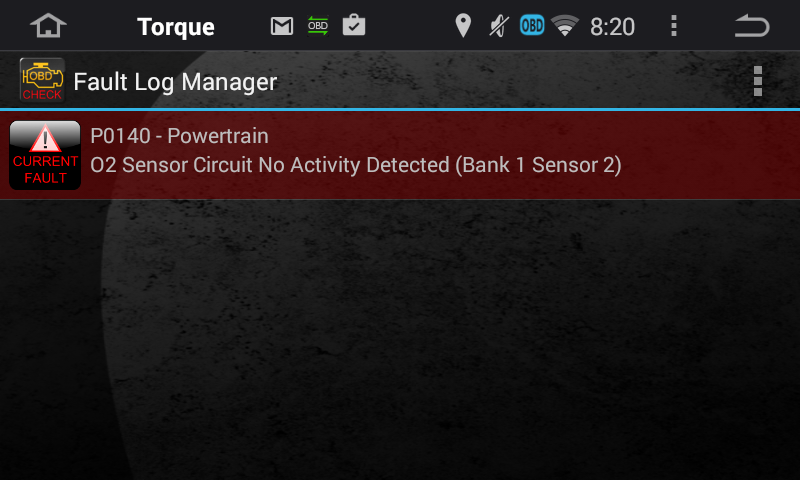
Task: Click the empty dark area below the fault list
Action: tap(400, 340)
